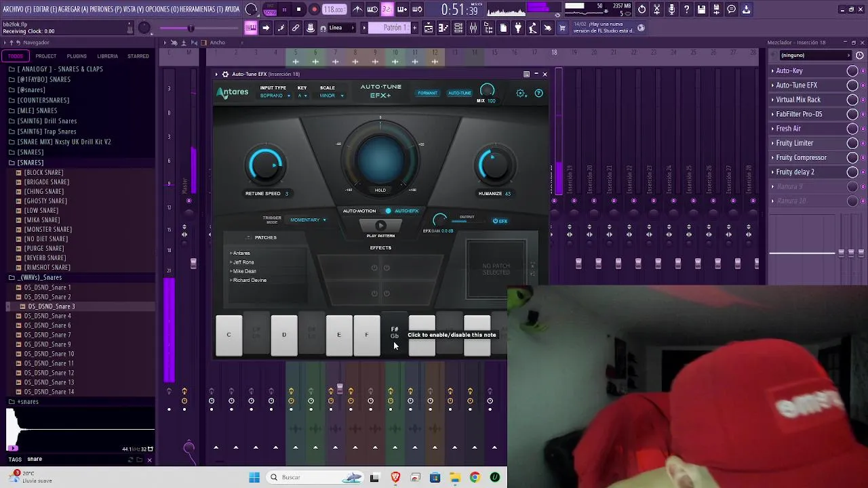This screenshot has height=488, width=868.
Task: Click the transport stop button
Action: [299, 9]
